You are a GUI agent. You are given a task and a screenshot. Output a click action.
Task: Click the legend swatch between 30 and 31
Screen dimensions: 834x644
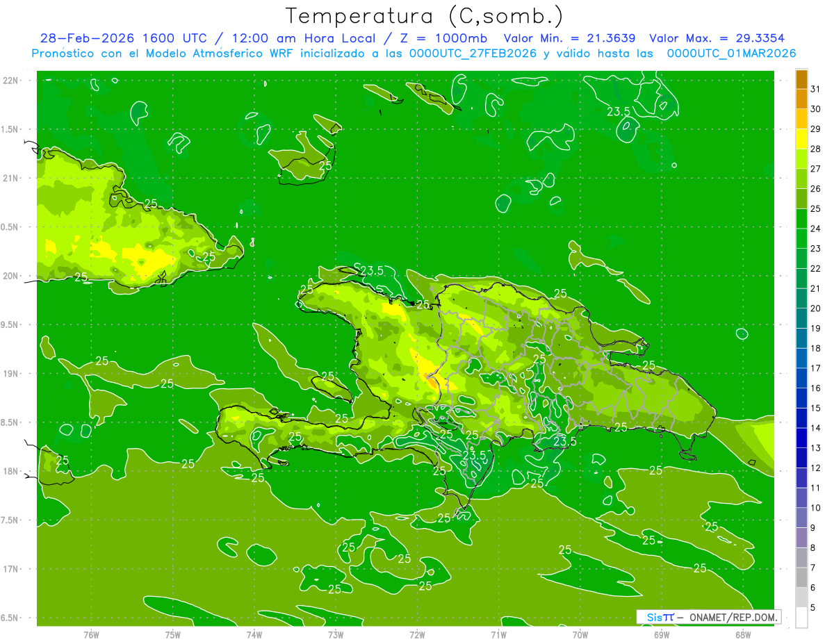click(x=801, y=99)
